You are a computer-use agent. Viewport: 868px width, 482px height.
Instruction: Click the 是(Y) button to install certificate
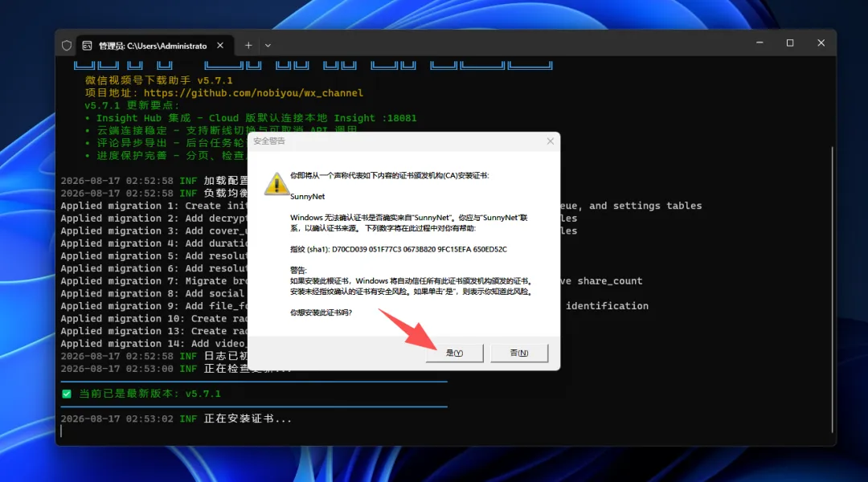tap(454, 353)
